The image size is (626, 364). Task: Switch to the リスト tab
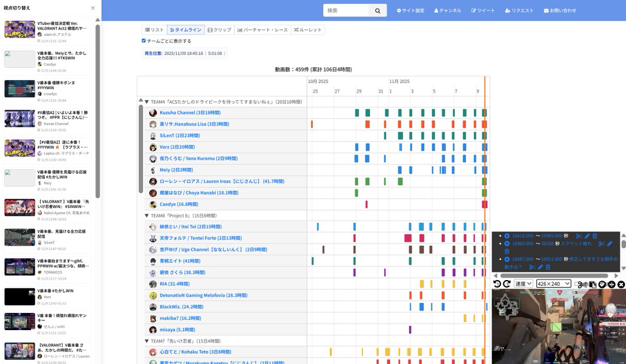tap(154, 30)
